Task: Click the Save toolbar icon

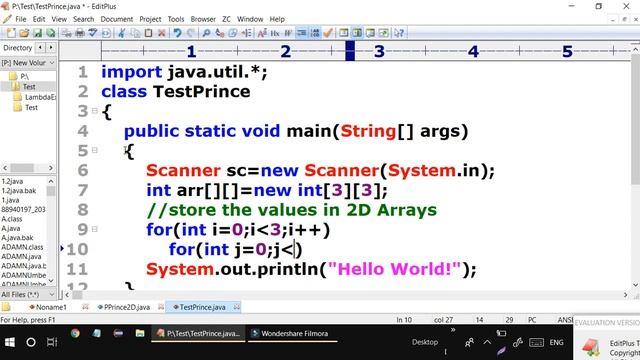Action: point(37,33)
